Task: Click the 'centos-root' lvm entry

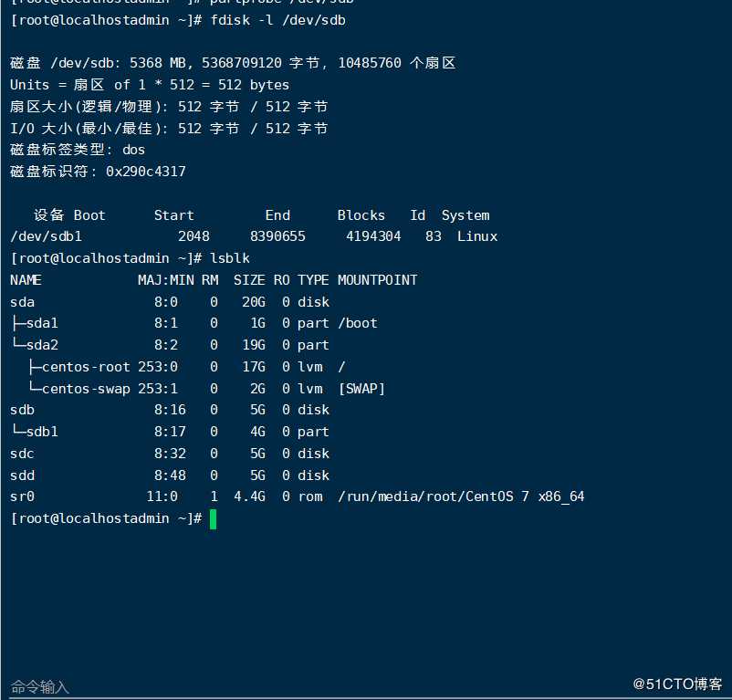Action: point(86,367)
